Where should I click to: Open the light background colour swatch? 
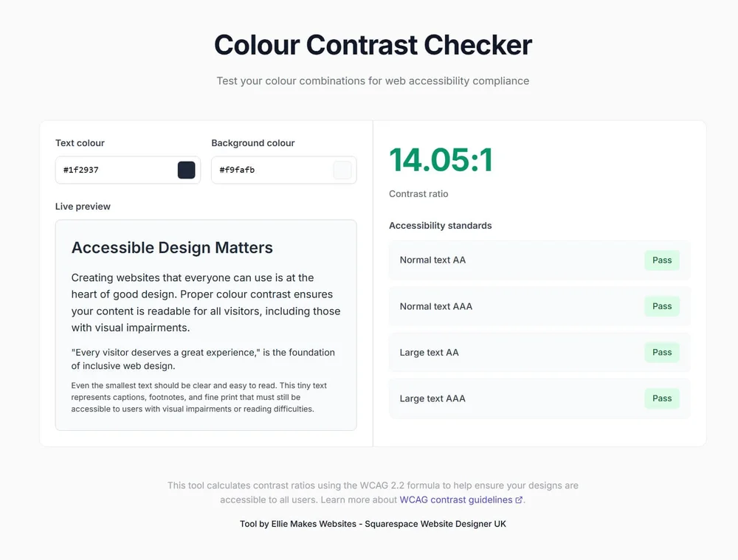coord(342,170)
